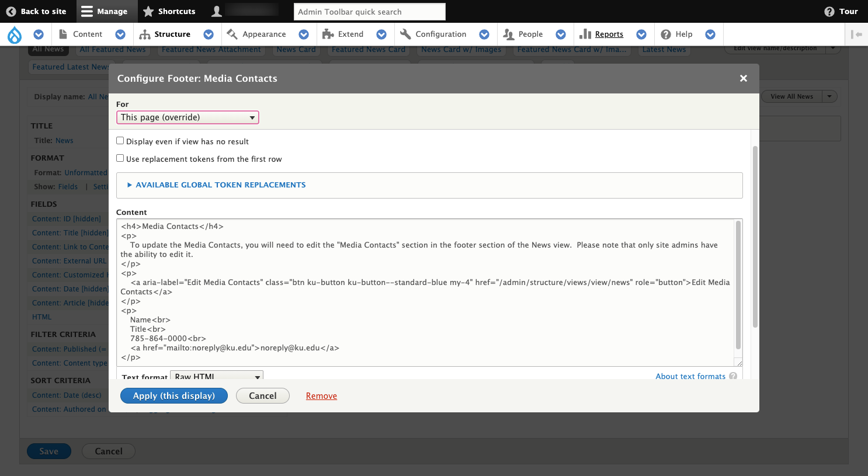Open the Text format Raw HTML dropdown
868x476 pixels.
[x=217, y=376]
